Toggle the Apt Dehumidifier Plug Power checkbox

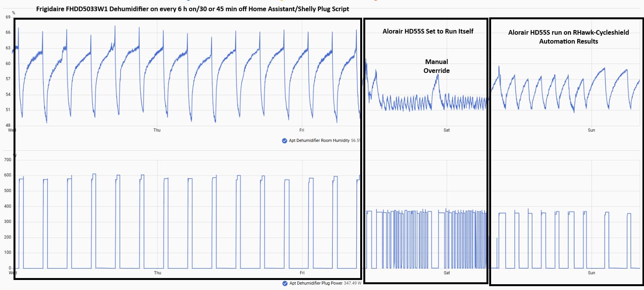click(x=285, y=283)
